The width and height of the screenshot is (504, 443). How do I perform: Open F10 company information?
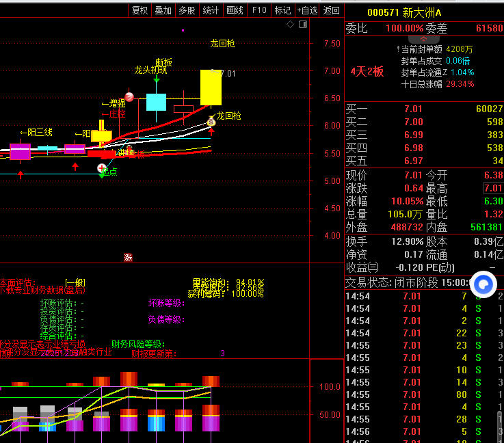tap(259, 10)
